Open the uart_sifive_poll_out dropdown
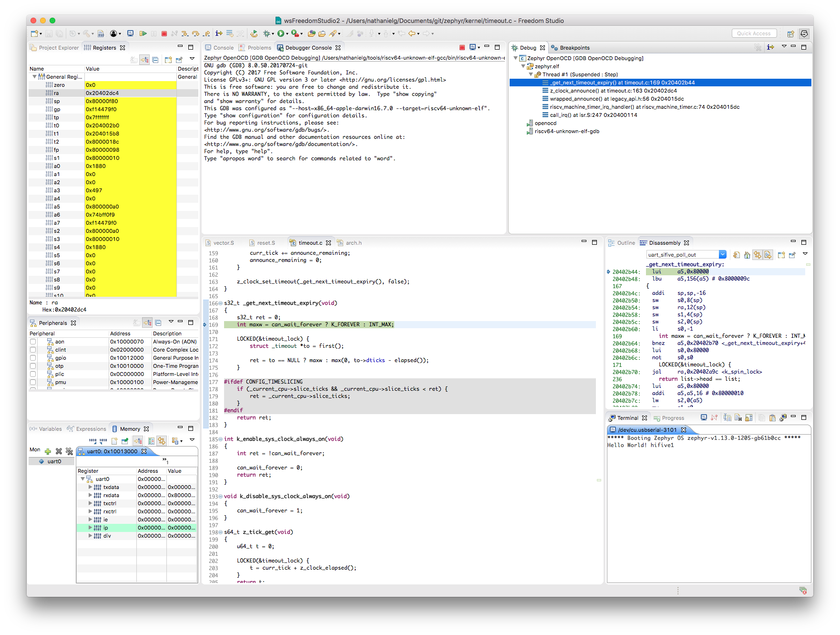This screenshot has width=840, height=635. (723, 254)
